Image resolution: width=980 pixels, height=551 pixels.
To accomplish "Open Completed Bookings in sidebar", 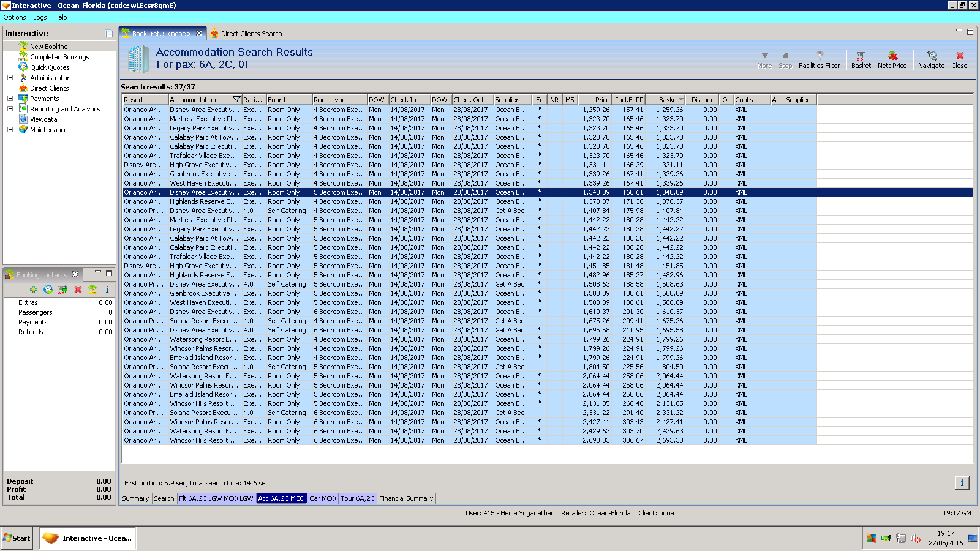I will pos(59,57).
